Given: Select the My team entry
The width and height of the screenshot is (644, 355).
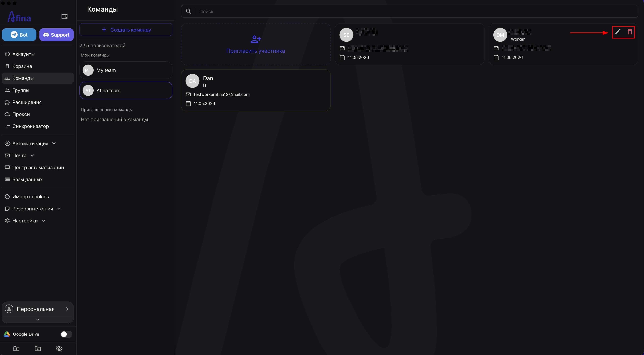Looking at the screenshot, I should pyautogui.click(x=126, y=70).
